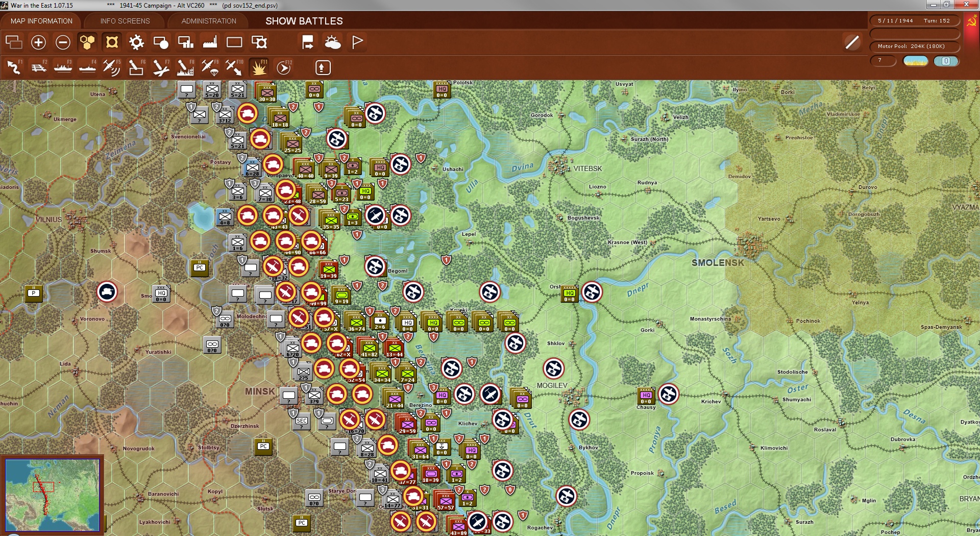This screenshot has height=536, width=980.
Task: Select the F10 air transfer mode
Action: pyautogui.click(x=234, y=67)
